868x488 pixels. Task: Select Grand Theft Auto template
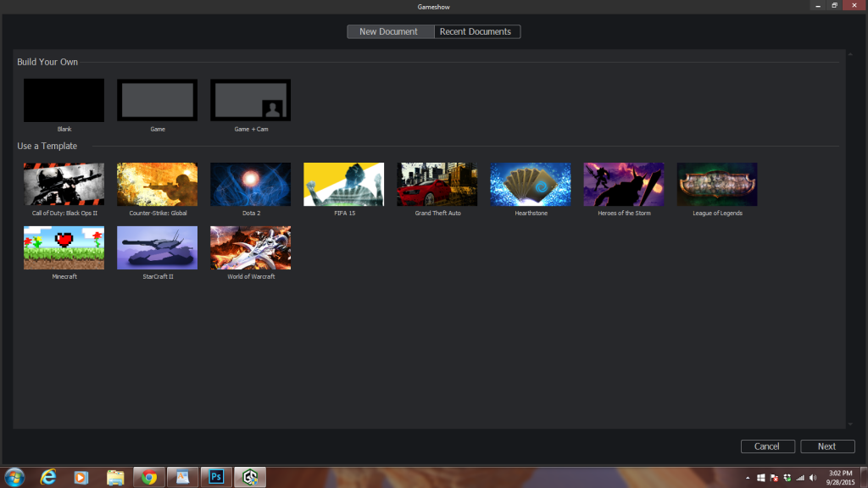437,184
